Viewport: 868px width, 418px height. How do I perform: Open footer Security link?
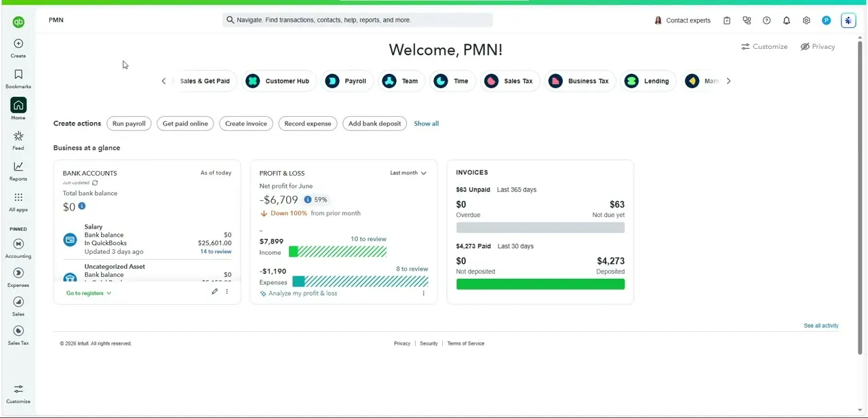coord(429,343)
